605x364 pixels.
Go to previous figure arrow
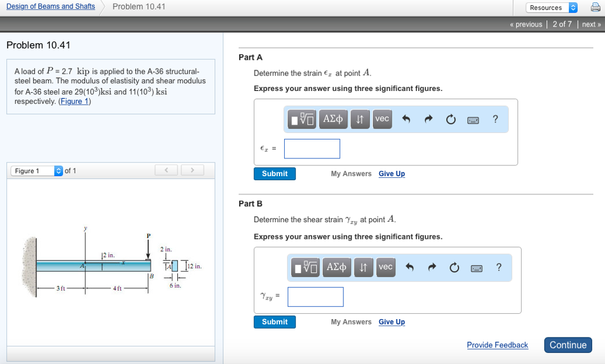pyautogui.click(x=166, y=170)
